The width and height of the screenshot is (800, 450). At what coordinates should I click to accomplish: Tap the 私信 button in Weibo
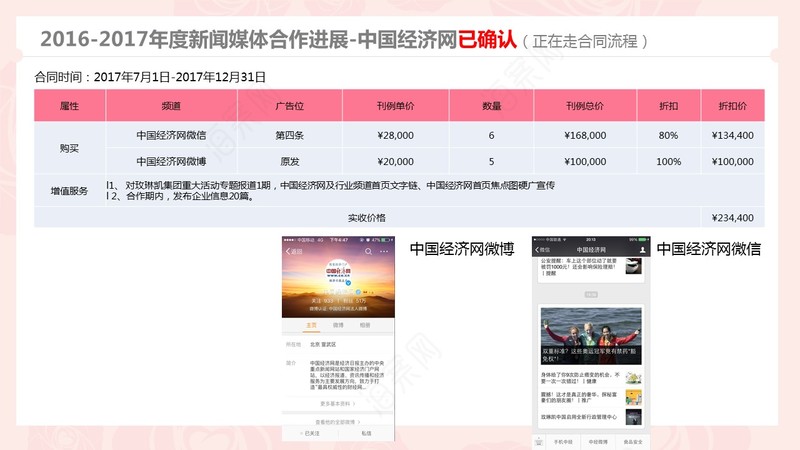(x=366, y=433)
